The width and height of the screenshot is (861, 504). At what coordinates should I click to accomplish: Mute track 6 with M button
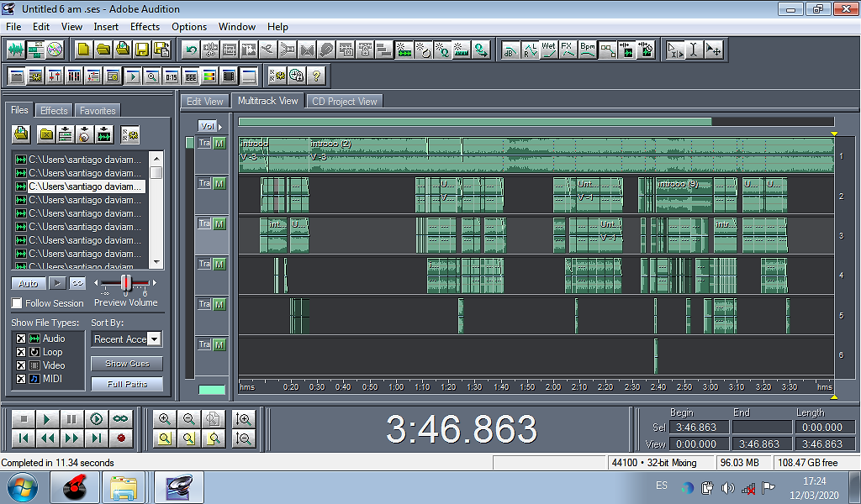(219, 344)
